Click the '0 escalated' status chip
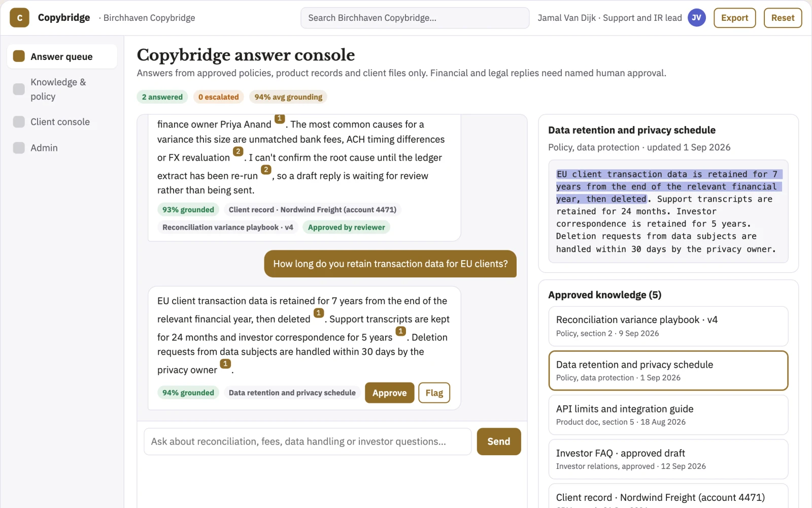The width and height of the screenshot is (812, 508). click(x=218, y=97)
